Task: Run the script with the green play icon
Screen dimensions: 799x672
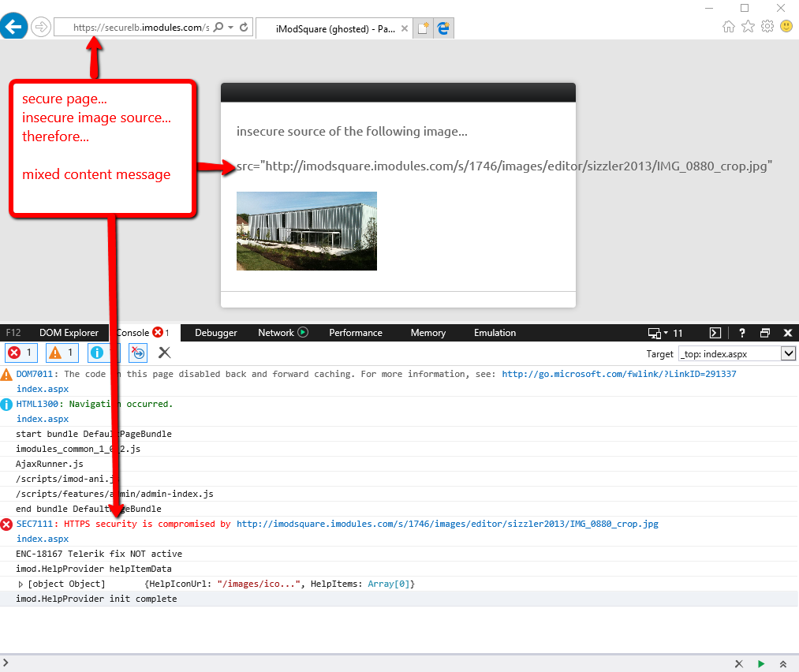Action: (761, 664)
